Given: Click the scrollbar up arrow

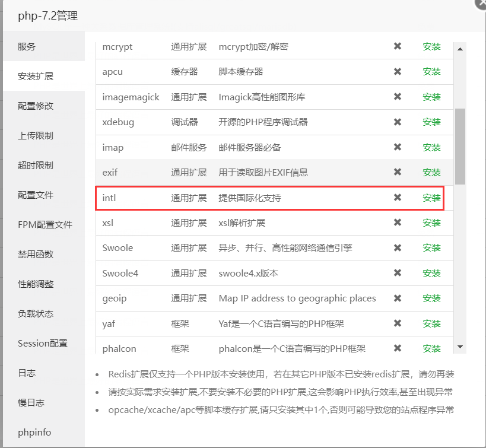Looking at the screenshot, I should coord(460,49).
